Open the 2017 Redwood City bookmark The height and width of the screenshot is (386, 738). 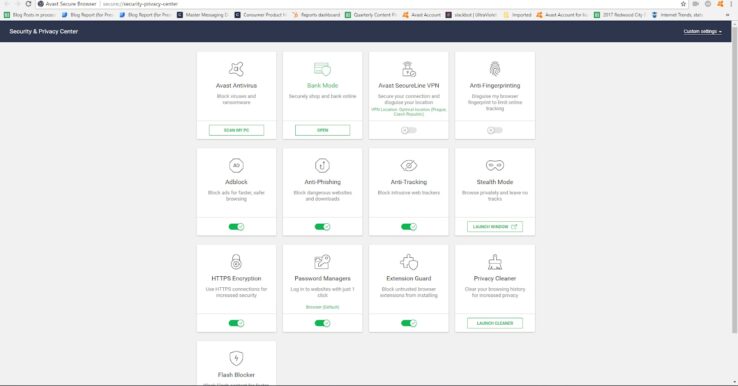pyautogui.click(x=619, y=15)
